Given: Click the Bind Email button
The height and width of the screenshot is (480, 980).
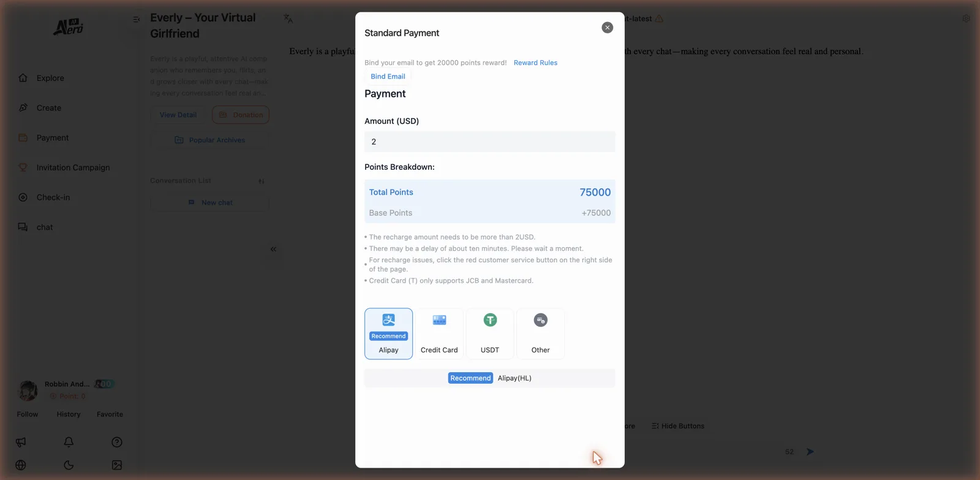Looking at the screenshot, I should pyautogui.click(x=388, y=77).
